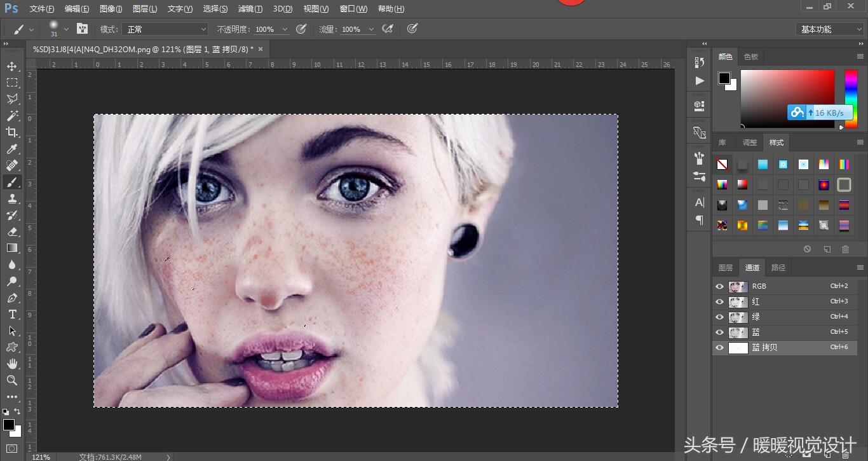Expand the 不透明度 opacity dropdown arrow
Screen dimensions: 868x461
pyautogui.click(x=285, y=29)
